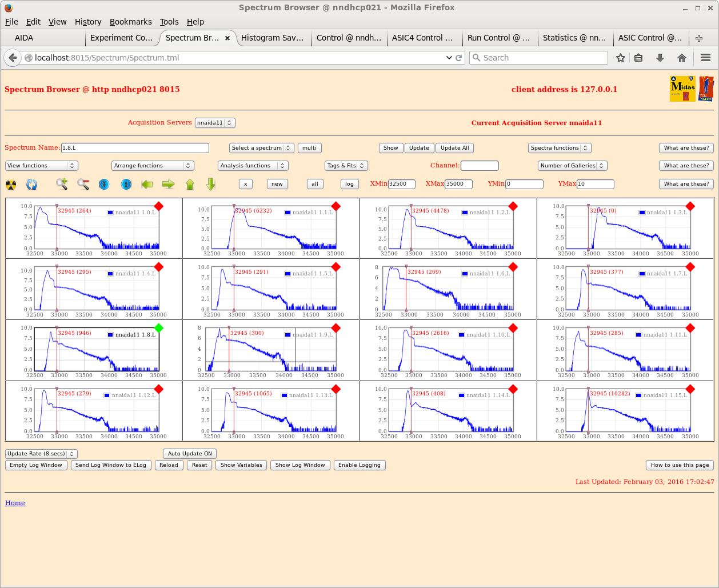Open the Arrange functions dropdown
719x588 pixels.
(153, 166)
